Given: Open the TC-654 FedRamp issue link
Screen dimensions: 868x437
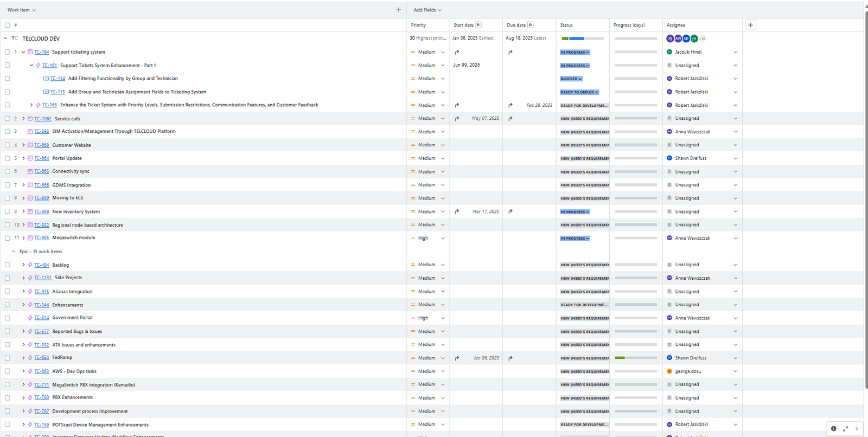Looking at the screenshot, I should (x=42, y=358).
